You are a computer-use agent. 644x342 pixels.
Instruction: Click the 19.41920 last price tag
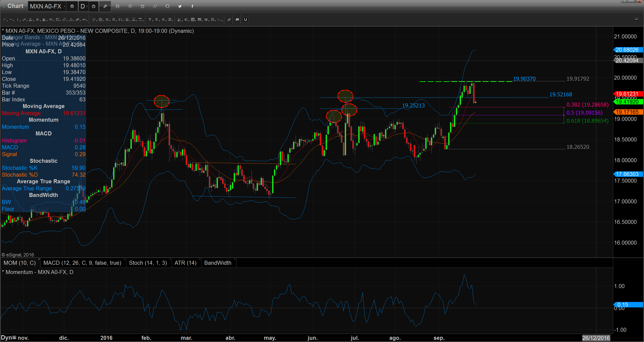(628, 102)
